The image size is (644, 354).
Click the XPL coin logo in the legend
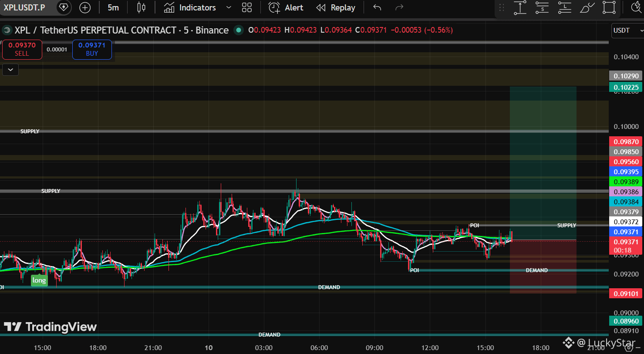[7, 30]
